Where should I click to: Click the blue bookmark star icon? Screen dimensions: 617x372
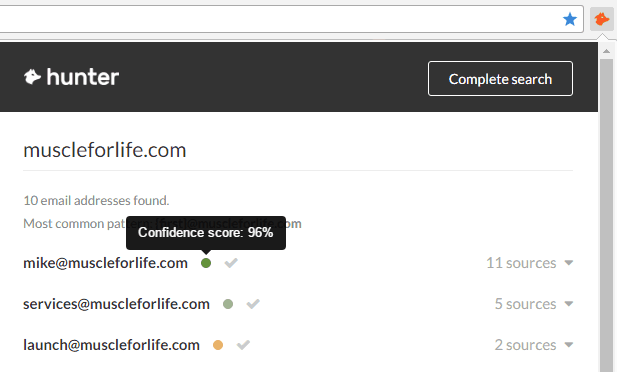click(x=569, y=19)
